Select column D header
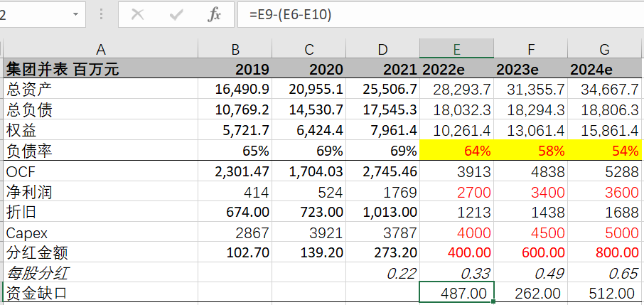Image resolution: width=644 pixels, height=305 pixels. click(x=383, y=49)
